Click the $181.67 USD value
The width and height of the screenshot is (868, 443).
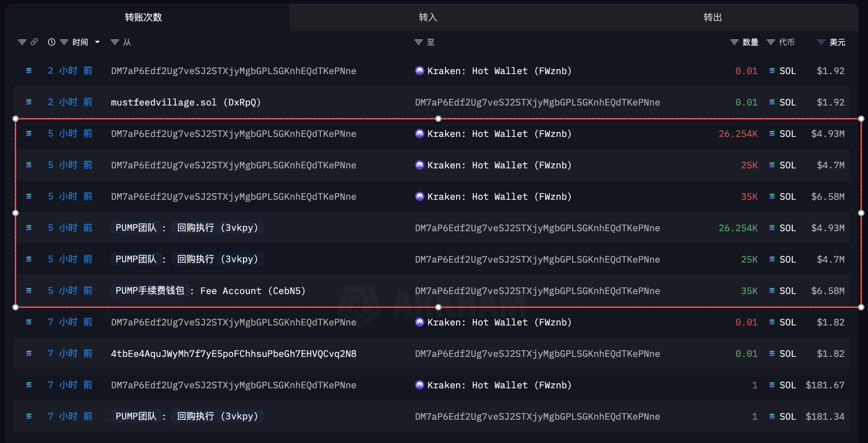tap(825, 385)
